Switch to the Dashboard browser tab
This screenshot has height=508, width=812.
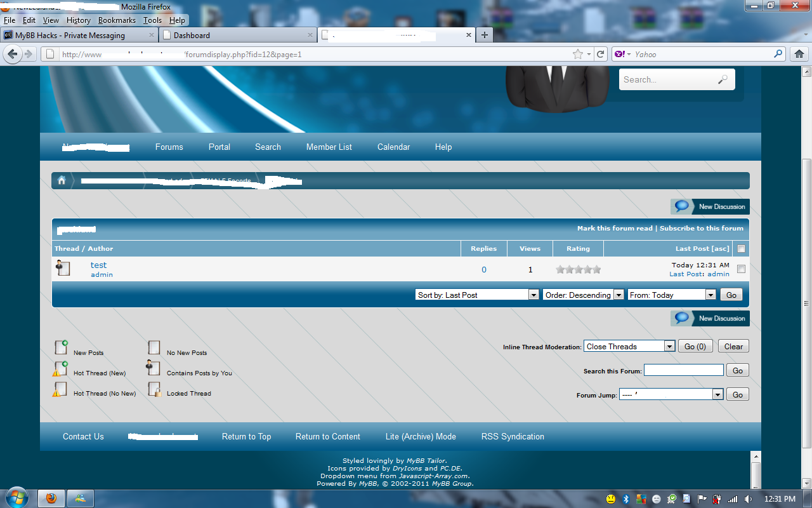click(237, 35)
